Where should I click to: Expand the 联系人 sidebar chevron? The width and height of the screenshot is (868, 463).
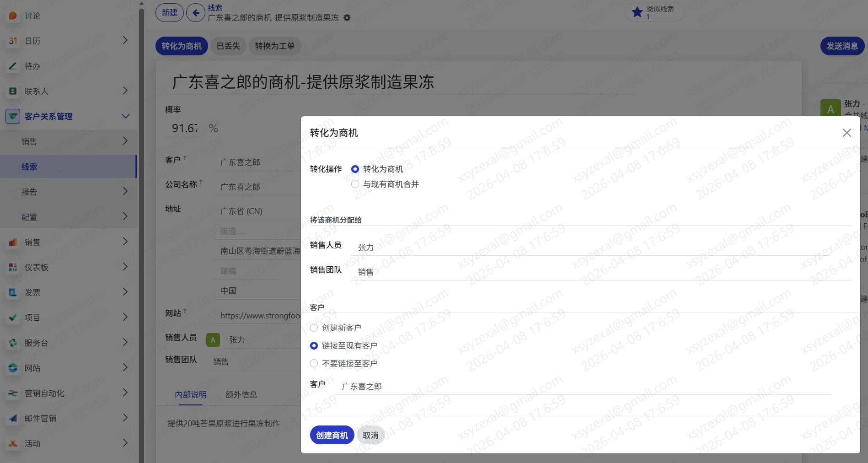tap(125, 91)
